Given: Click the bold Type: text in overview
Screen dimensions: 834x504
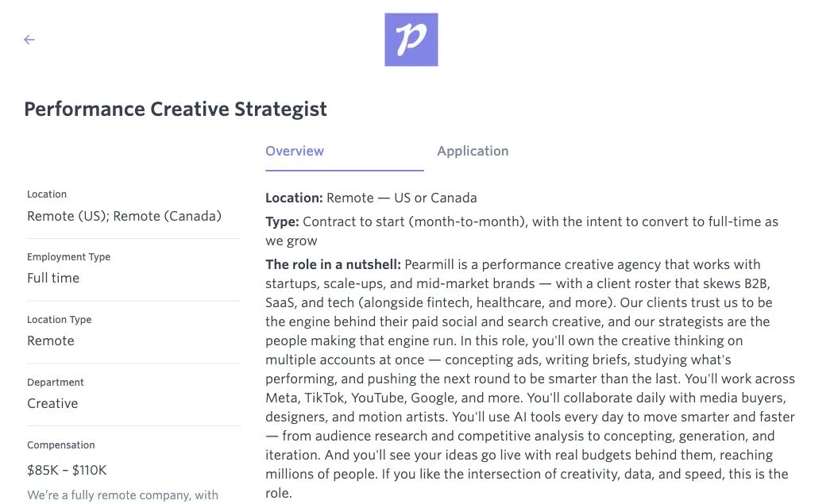Looking at the screenshot, I should click(282, 221).
